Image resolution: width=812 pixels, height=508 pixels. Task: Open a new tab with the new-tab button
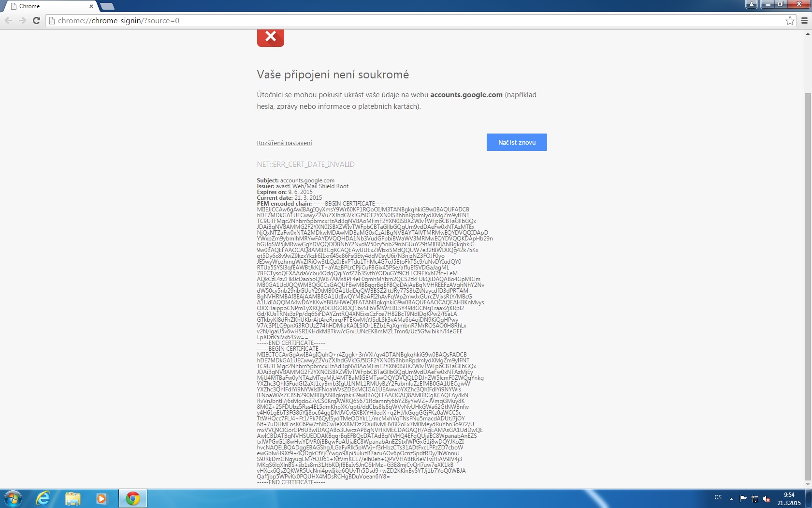107,6
